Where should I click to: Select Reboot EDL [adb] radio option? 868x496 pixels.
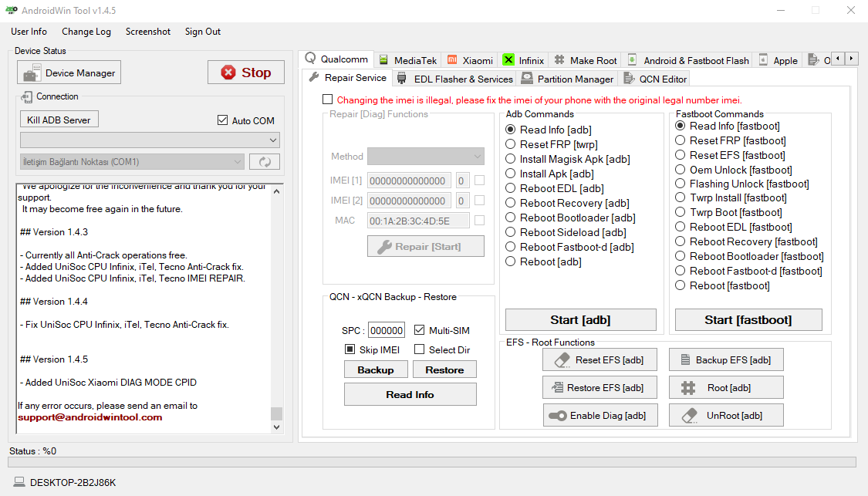[511, 188]
